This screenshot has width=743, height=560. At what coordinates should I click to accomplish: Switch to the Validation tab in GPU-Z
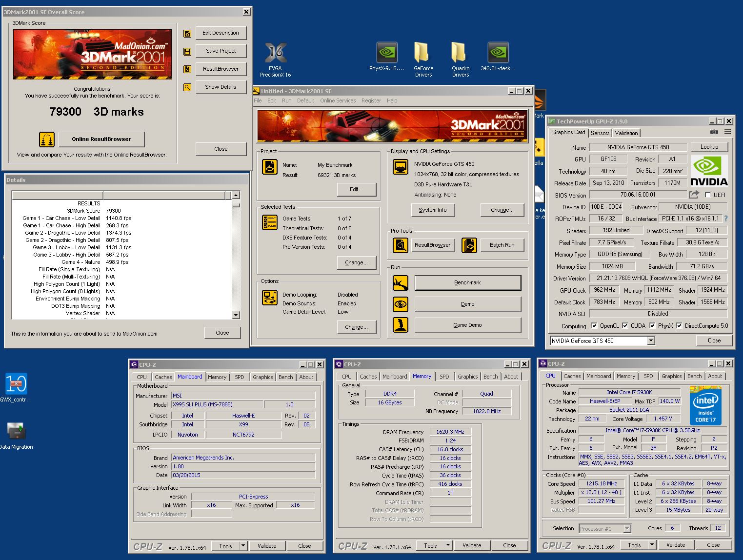pos(626,133)
